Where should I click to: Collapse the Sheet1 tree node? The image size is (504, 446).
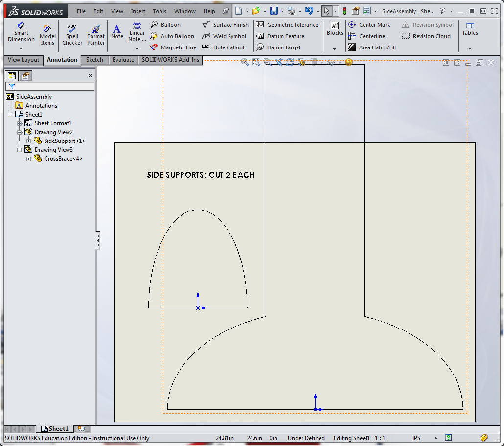(x=10, y=115)
